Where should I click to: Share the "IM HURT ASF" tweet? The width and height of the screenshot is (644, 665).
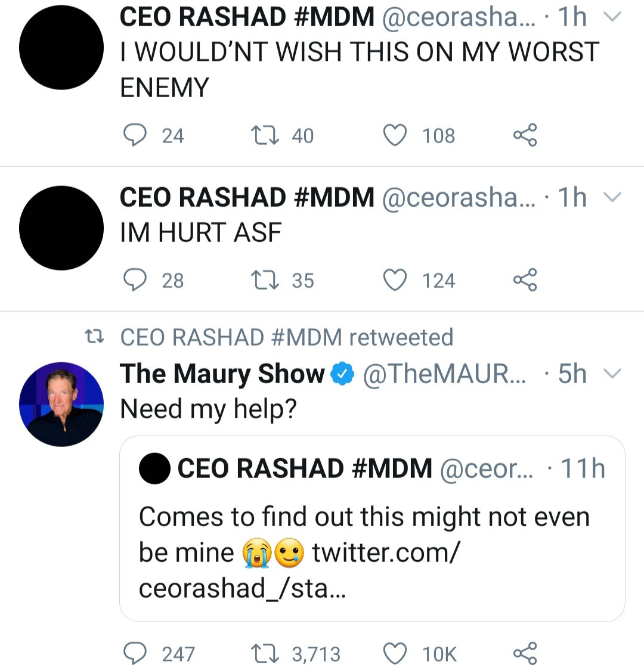[525, 280]
